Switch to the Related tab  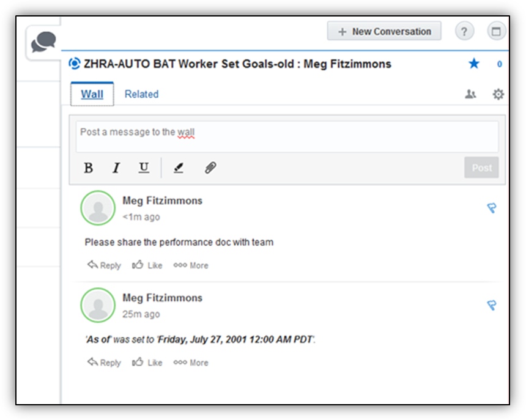click(141, 94)
